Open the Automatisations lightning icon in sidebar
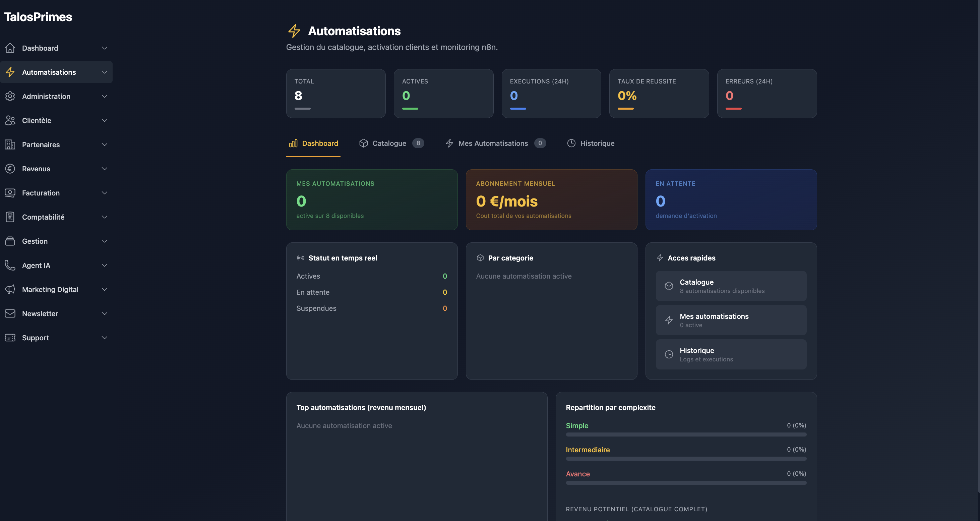Screen dimensions: 980x521 pos(10,72)
